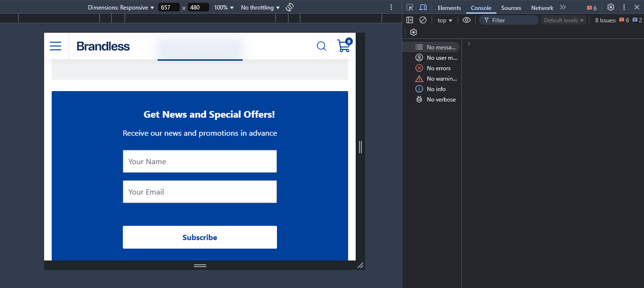Screen dimensions: 644x288
Task: Open console settings gear icon
Action: tap(414, 32)
